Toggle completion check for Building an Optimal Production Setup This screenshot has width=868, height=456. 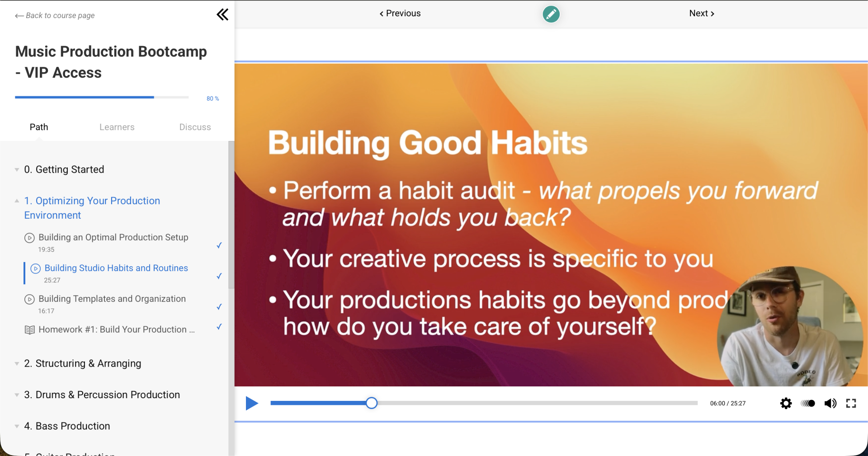[219, 245]
